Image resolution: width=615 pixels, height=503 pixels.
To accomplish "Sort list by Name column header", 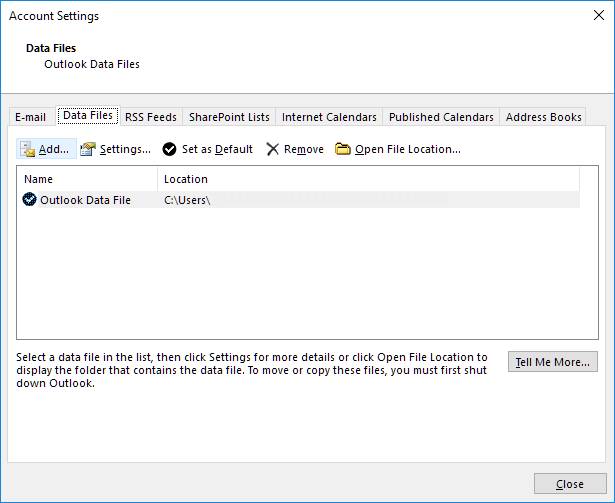I will pyautogui.click(x=87, y=179).
